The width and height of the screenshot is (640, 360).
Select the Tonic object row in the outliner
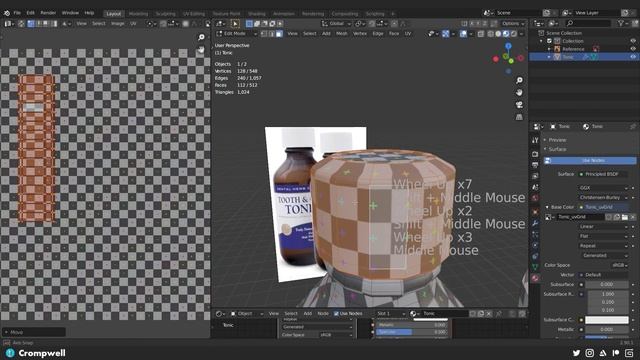click(x=584, y=57)
